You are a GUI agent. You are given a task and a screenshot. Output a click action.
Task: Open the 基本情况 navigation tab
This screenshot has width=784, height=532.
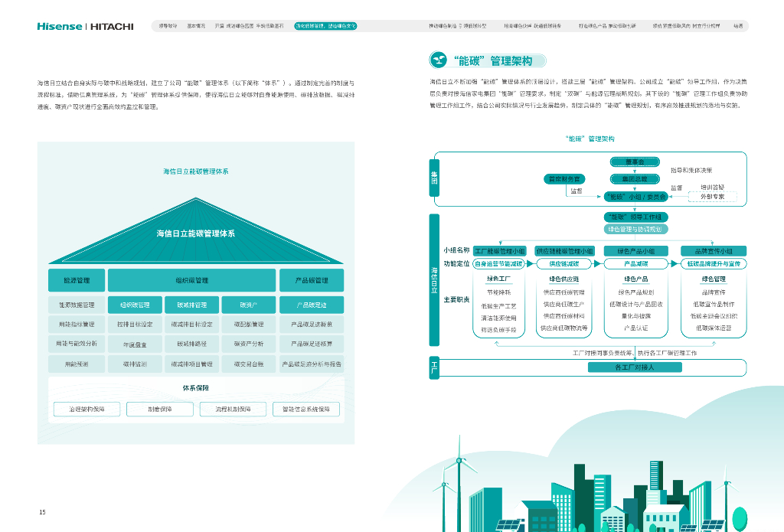[x=196, y=26]
